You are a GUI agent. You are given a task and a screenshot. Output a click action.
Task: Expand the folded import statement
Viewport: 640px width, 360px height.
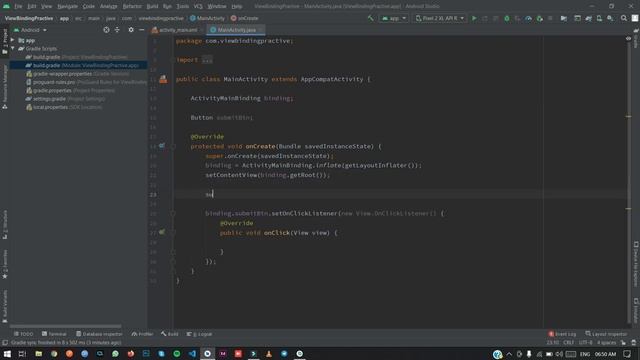[207, 60]
